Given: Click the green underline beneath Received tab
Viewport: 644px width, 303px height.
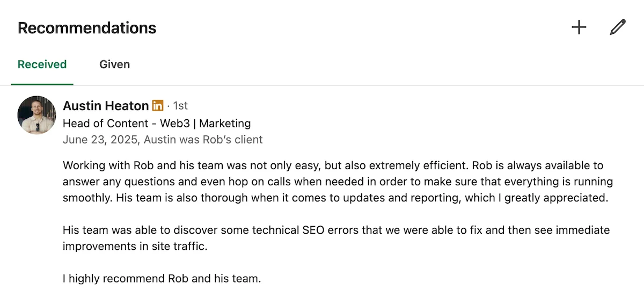Looking at the screenshot, I should pyautogui.click(x=42, y=84).
